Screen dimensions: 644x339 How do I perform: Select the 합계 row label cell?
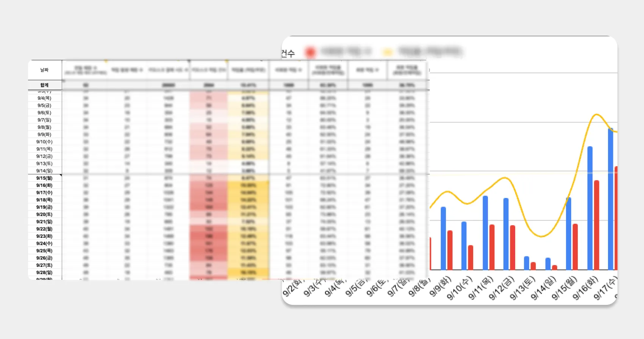(x=45, y=85)
